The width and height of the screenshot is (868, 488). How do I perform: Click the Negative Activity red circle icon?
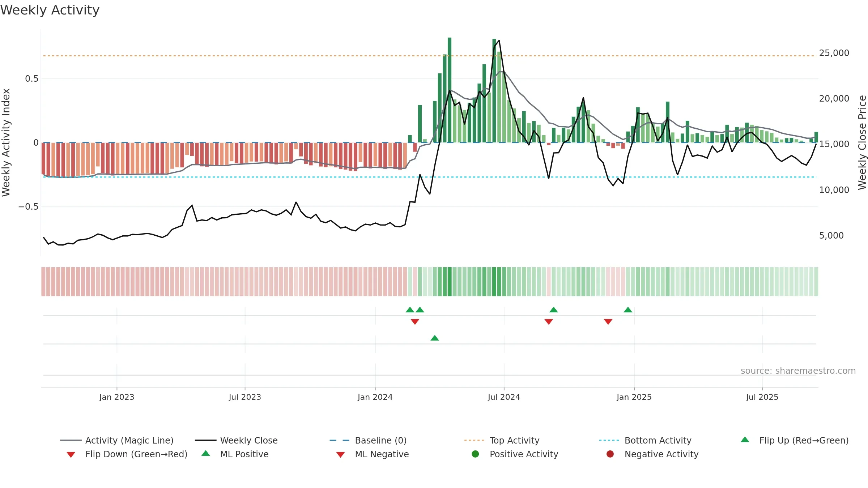coord(610,454)
